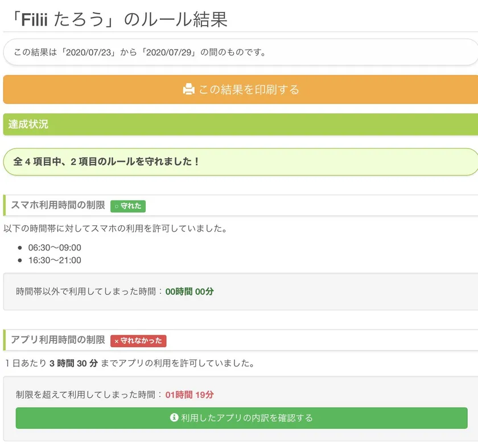This screenshot has height=448, width=478.
Task: Select the アプリ利用時間の制限 heading
Action: [x=58, y=340]
